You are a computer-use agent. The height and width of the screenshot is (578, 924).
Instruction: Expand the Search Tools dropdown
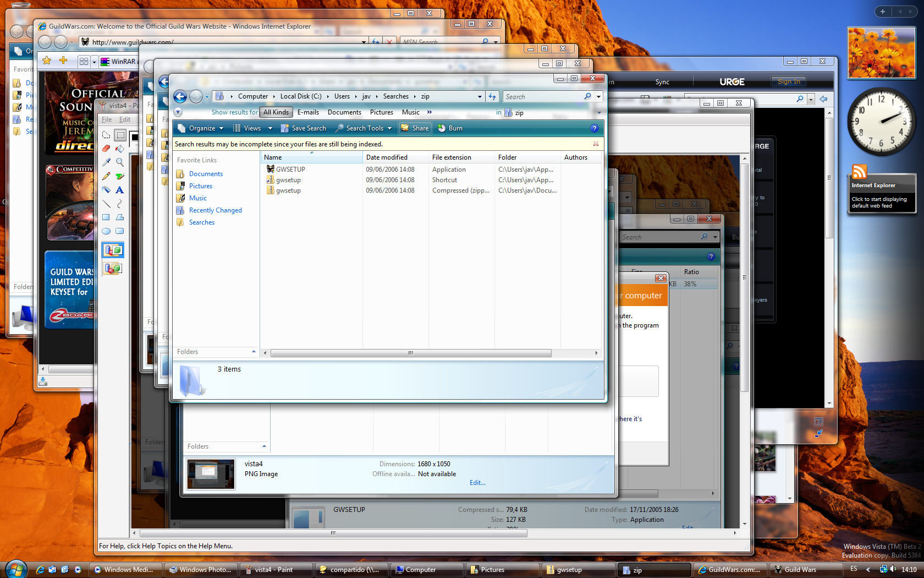tap(389, 128)
